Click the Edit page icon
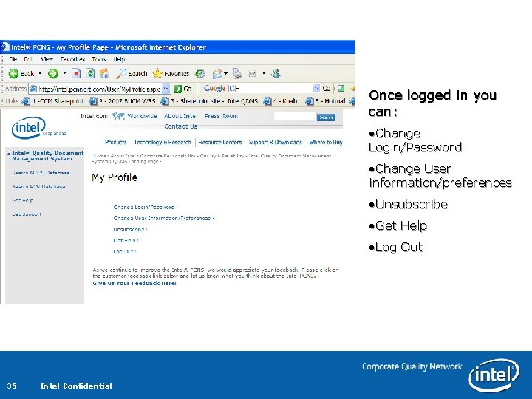Image resolution: width=532 pixels, height=399 pixels. pyautogui.click(x=253, y=74)
